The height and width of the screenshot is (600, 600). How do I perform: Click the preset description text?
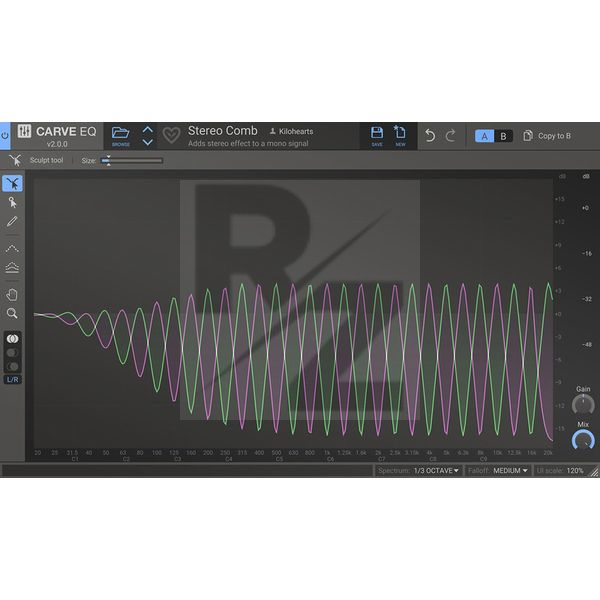248,143
